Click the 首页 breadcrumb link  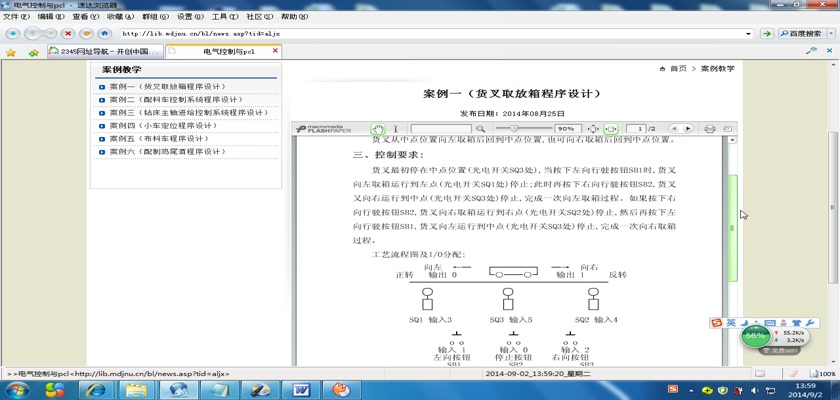tap(678, 69)
